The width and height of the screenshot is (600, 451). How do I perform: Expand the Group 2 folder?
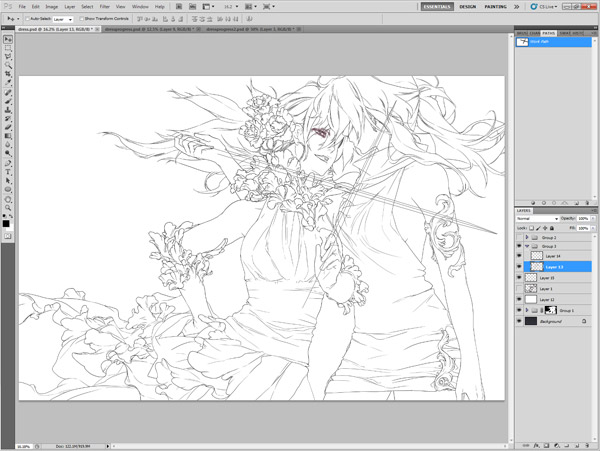point(527,238)
